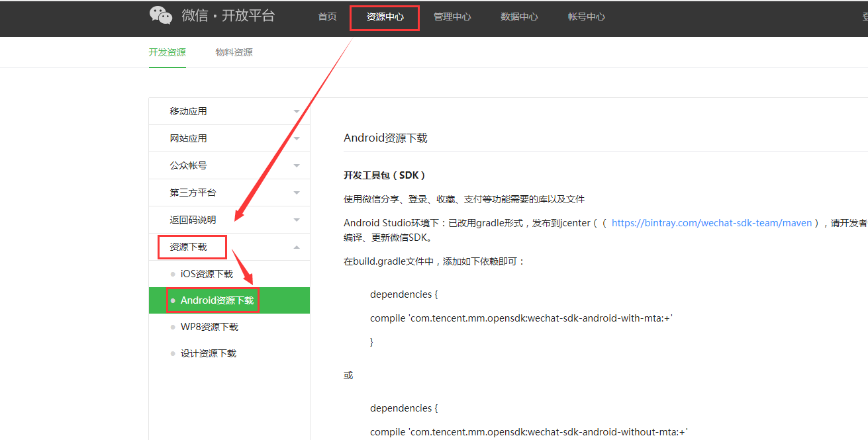Go to 管理中心 in top navigation
Viewport: 868px width, 440px height.
point(452,17)
